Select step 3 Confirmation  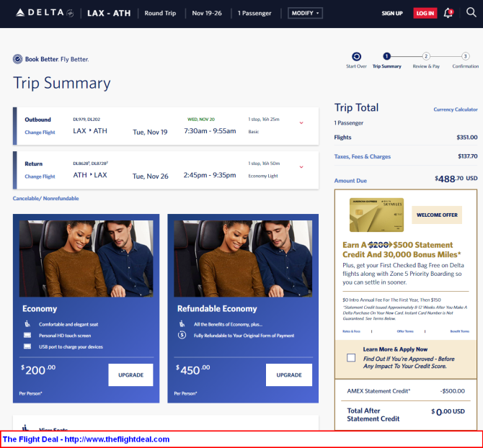click(466, 56)
